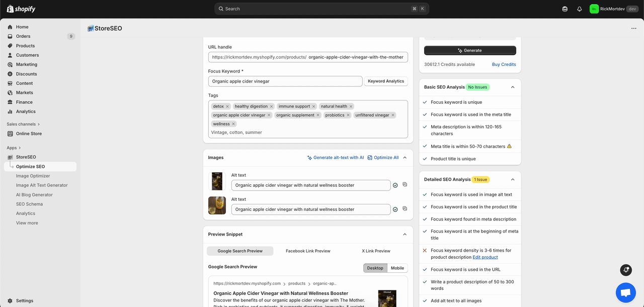Open the three-dot more actions menu
The height and width of the screenshot is (307, 644).
coord(633,29)
